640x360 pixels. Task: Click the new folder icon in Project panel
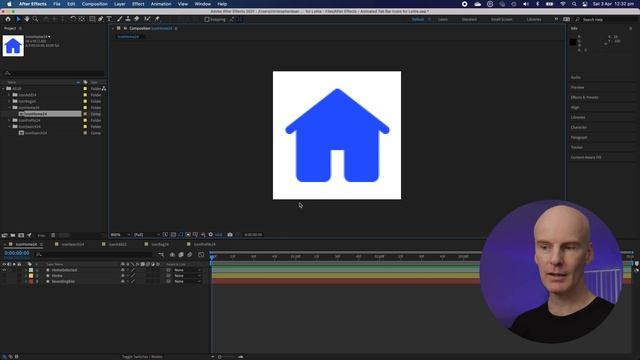[13, 236]
